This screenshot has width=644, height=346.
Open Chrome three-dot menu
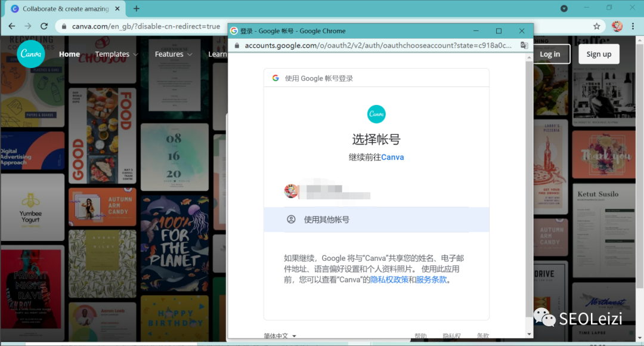(x=633, y=26)
